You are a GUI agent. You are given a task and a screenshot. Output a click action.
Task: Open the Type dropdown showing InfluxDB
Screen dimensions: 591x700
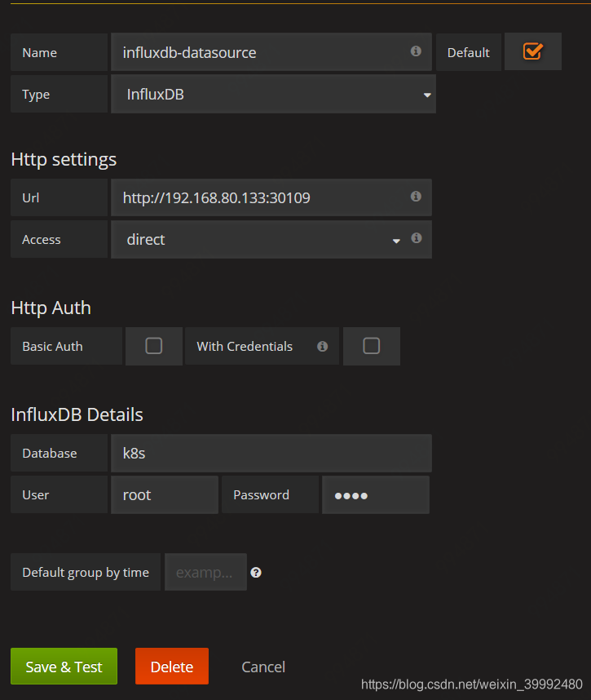(273, 94)
